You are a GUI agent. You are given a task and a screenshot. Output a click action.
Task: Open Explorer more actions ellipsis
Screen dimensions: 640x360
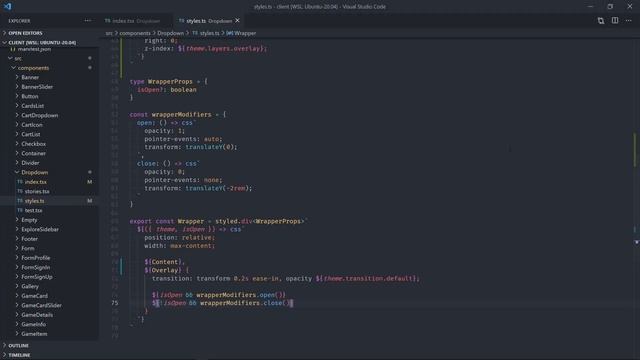[88, 20]
